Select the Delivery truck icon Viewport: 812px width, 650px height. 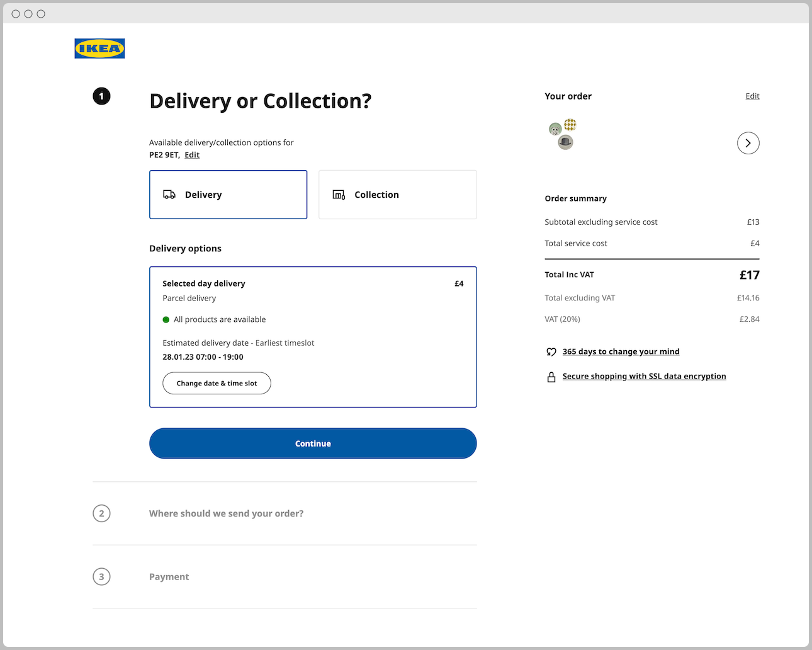click(x=170, y=195)
